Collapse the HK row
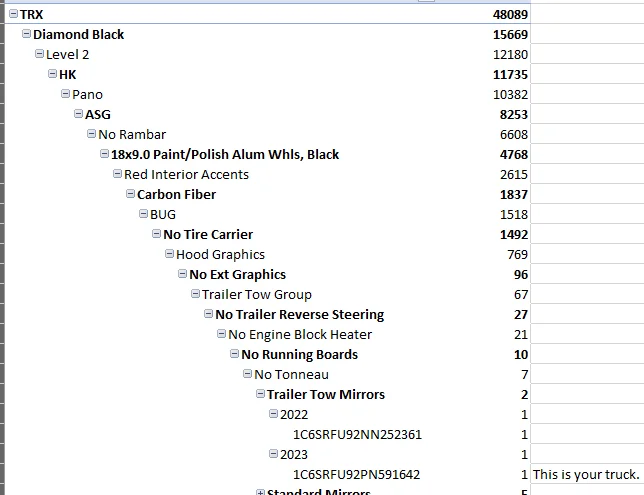This screenshot has width=644, height=495. [x=53, y=74]
